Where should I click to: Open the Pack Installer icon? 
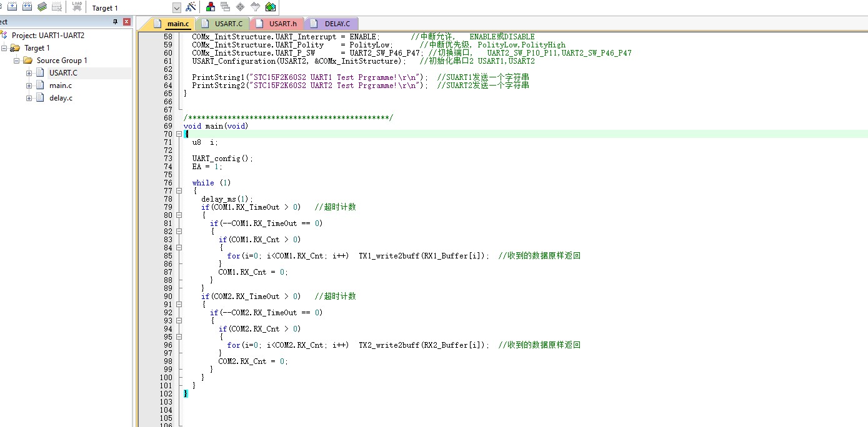pyautogui.click(x=270, y=7)
